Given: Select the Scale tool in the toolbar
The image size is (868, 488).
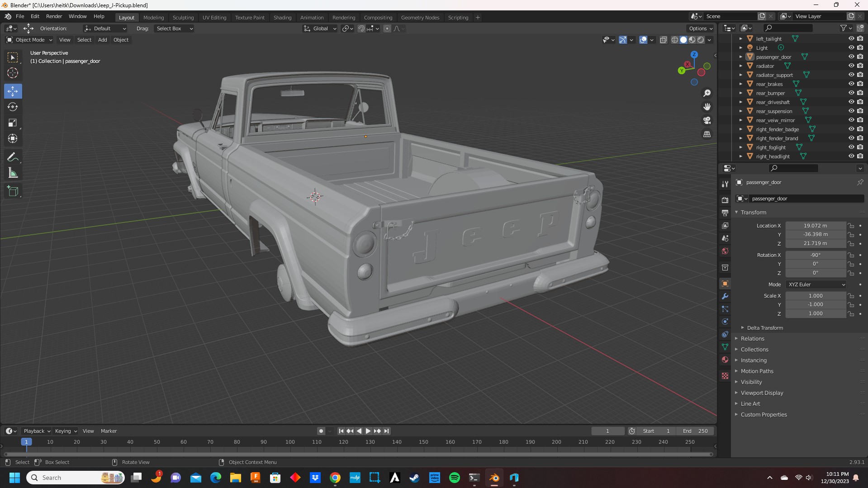Looking at the screenshot, I should tap(13, 123).
